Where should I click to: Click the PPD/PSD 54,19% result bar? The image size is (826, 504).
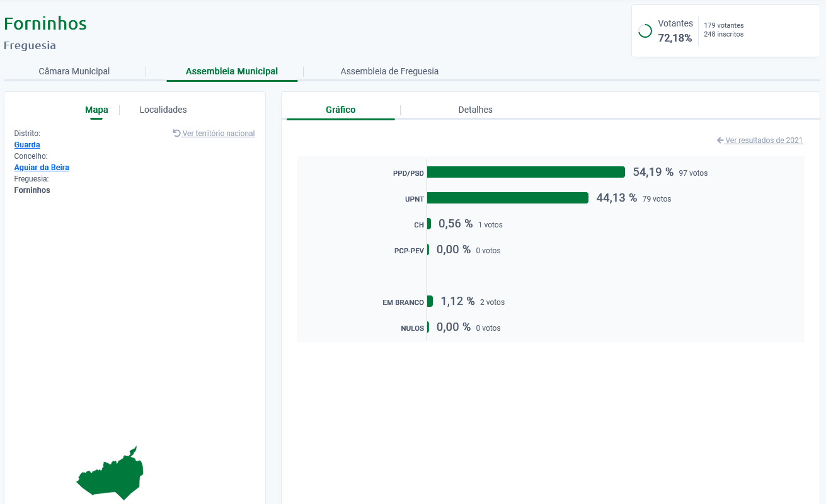[525, 172]
